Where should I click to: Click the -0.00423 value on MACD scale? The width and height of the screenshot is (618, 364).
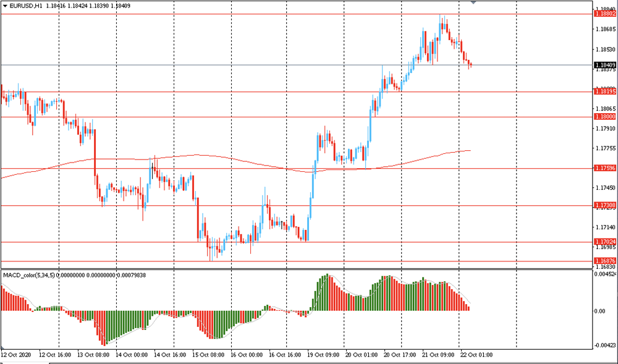(604, 346)
